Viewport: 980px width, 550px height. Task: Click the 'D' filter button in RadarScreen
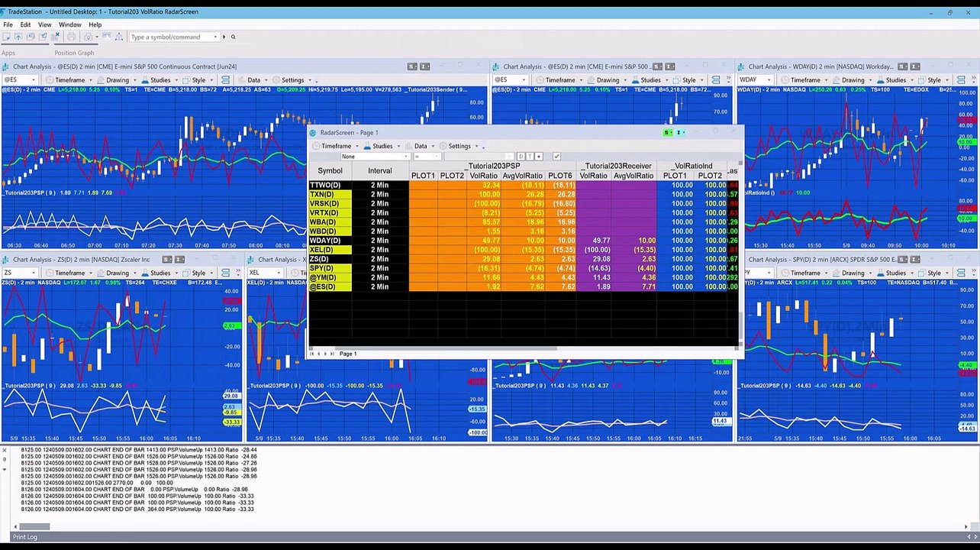521,157
